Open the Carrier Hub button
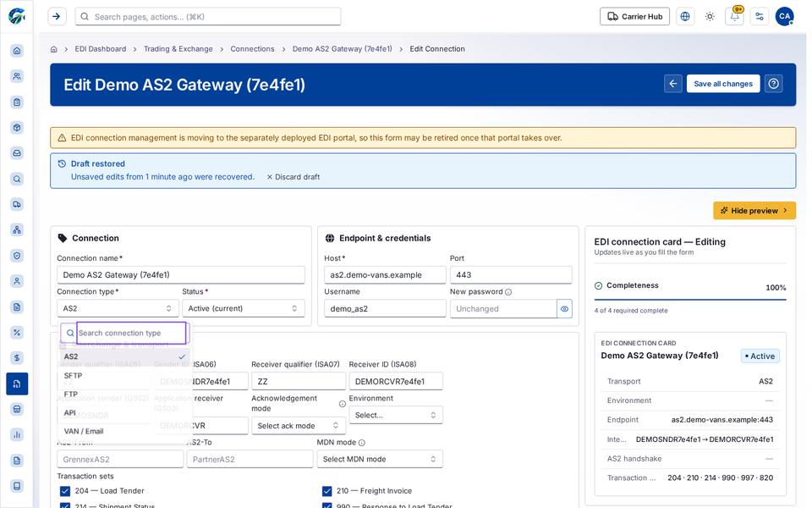812x508 pixels. coord(634,17)
